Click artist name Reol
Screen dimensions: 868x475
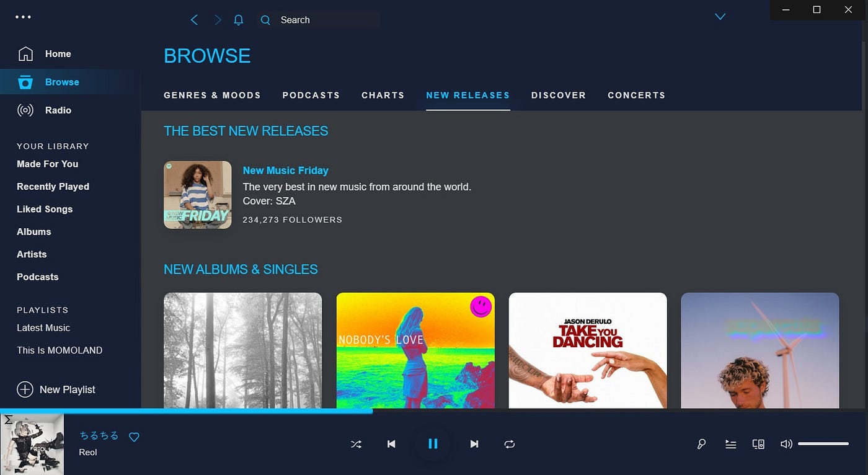[x=88, y=452]
